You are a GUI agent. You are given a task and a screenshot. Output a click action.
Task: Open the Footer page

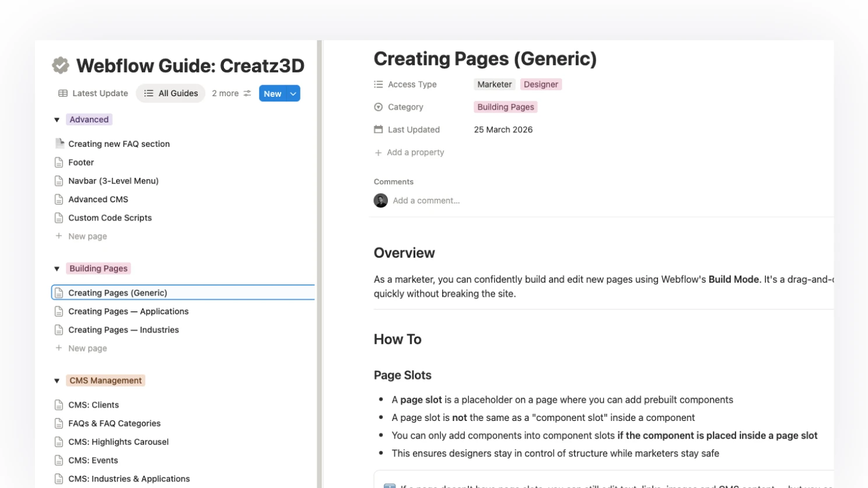coord(81,162)
